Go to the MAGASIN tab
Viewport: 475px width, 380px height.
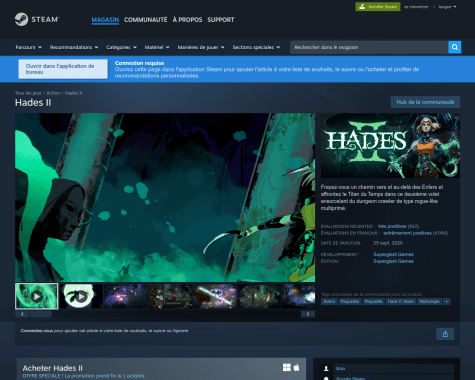pyautogui.click(x=105, y=20)
